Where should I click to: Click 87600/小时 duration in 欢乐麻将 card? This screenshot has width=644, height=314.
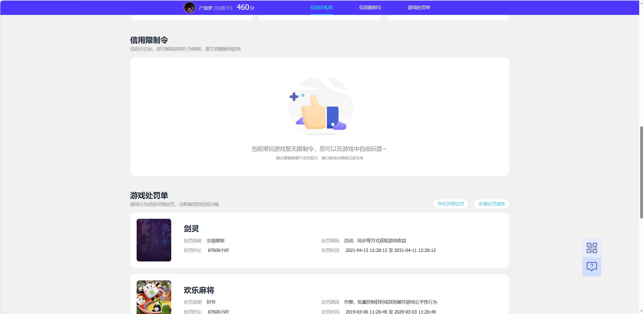[x=218, y=312]
